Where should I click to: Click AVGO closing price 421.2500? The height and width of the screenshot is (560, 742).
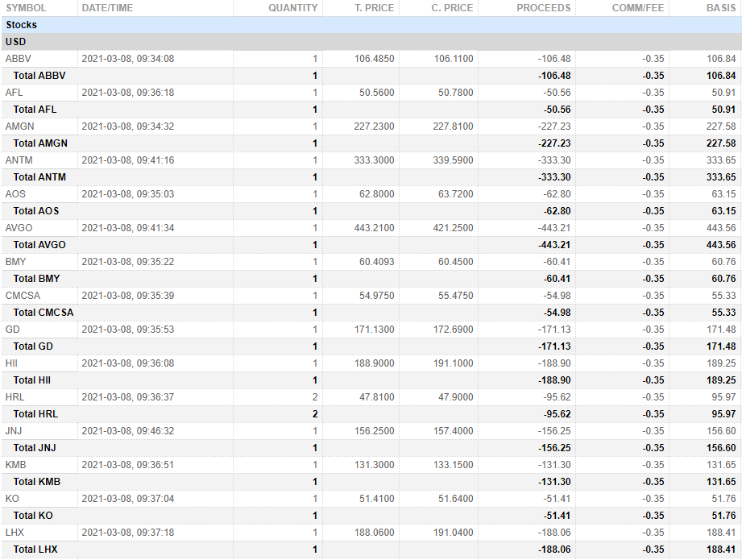454,228
